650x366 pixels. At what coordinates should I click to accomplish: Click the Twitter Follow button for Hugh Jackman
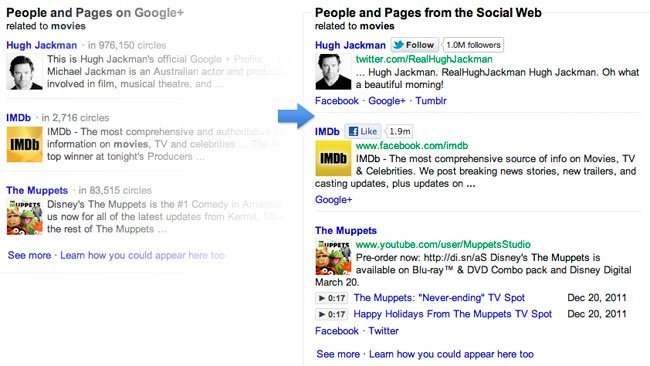414,45
